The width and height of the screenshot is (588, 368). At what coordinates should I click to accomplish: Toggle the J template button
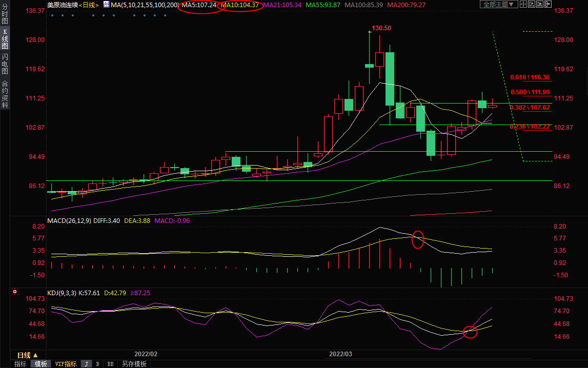click(86, 364)
